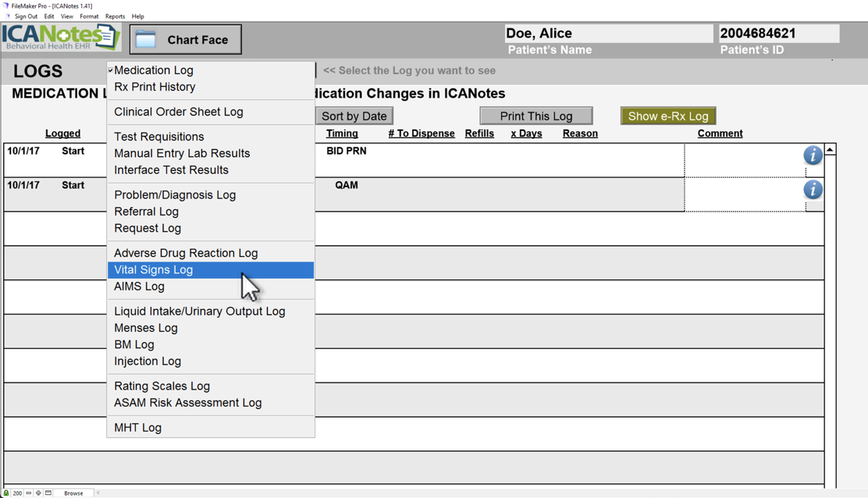Click the info icon on the second medication row
This screenshot has height=498, width=868.
tap(813, 190)
